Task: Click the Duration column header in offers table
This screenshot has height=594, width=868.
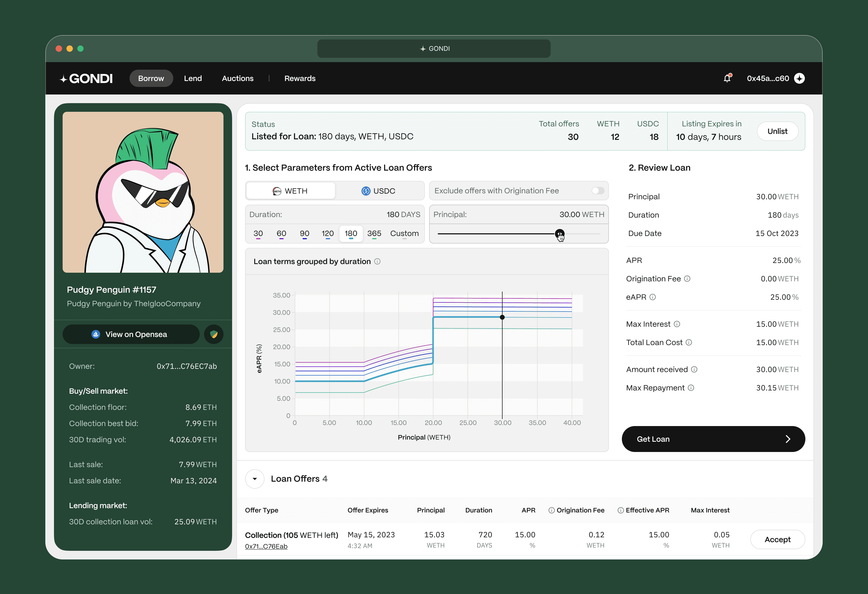Action: [479, 510]
